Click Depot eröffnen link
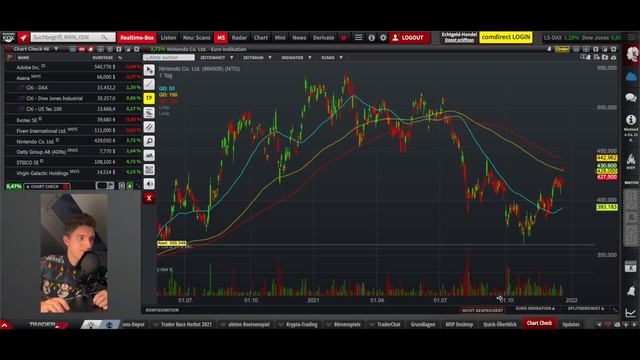Image resolution: width=640 pixels, height=360 pixels. point(459,40)
